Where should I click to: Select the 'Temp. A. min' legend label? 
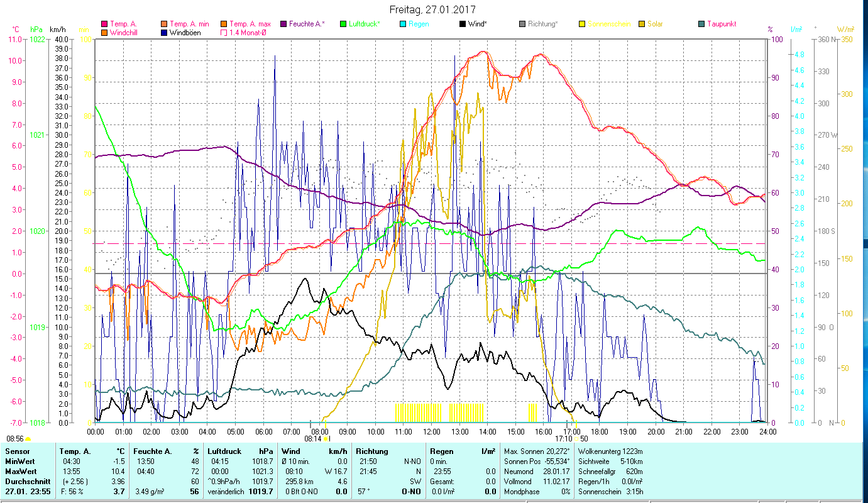pos(189,24)
